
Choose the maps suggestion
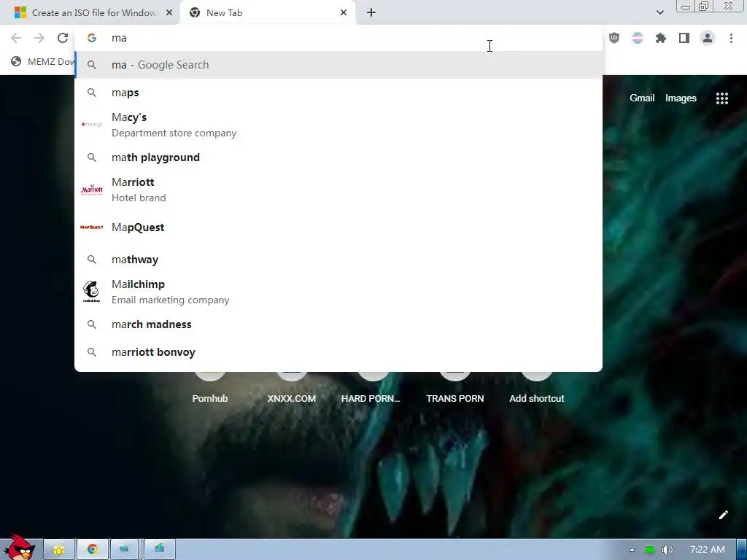pyautogui.click(x=338, y=93)
